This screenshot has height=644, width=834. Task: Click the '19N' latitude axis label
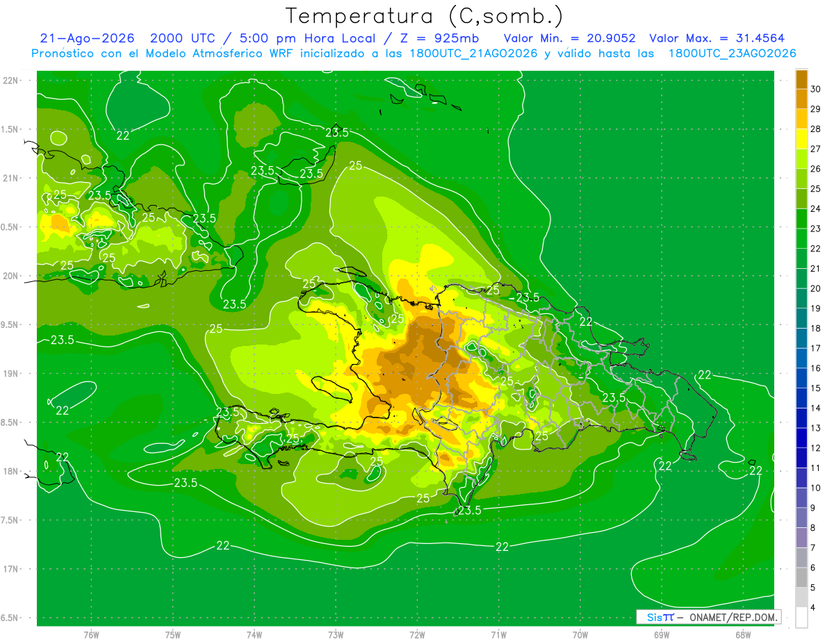(11, 373)
